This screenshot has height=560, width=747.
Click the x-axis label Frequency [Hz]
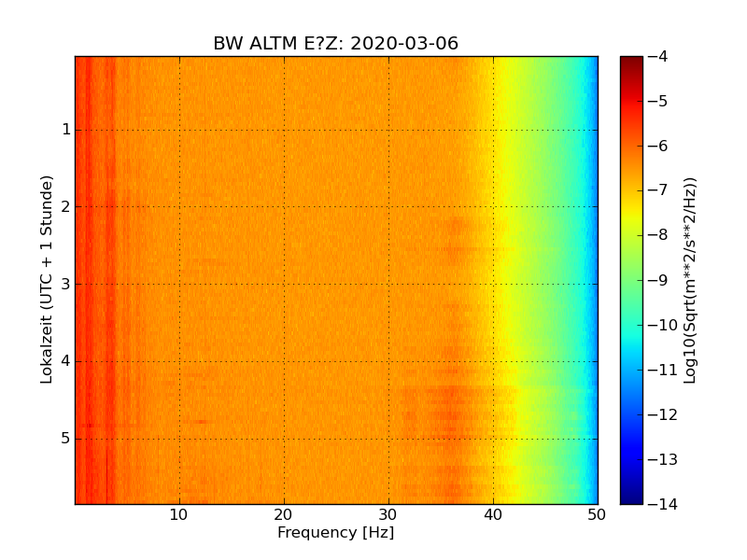coord(336,532)
